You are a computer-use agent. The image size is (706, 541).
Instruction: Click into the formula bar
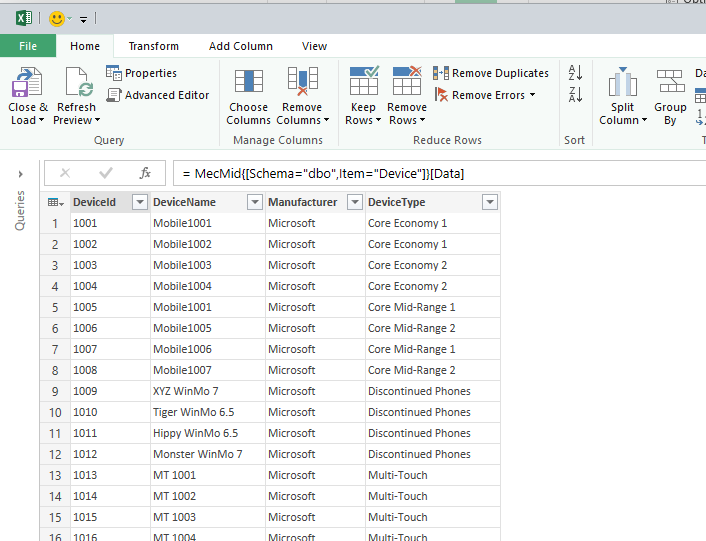tap(439, 173)
